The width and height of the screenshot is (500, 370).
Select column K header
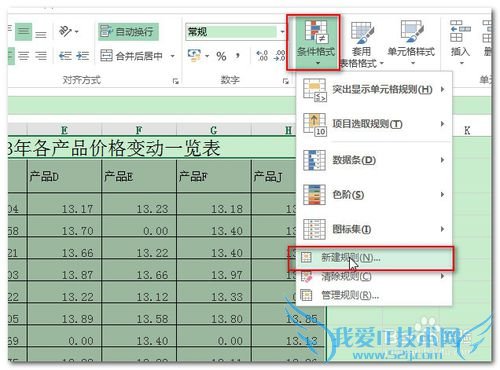tap(467, 130)
